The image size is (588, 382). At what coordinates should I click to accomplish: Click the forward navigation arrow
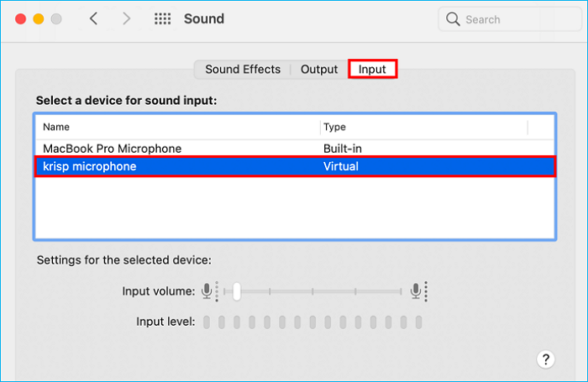pyautogui.click(x=128, y=18)
